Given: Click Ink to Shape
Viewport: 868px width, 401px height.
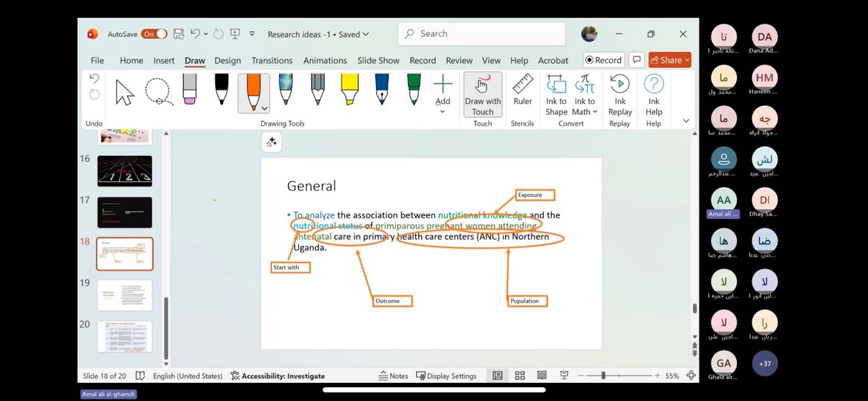Looking at the screenshot, I should coord(556,95).
